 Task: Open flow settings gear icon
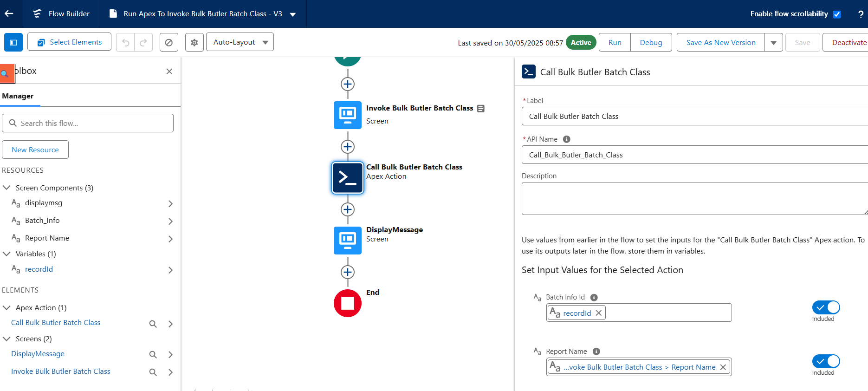click(x=194, y=42)
